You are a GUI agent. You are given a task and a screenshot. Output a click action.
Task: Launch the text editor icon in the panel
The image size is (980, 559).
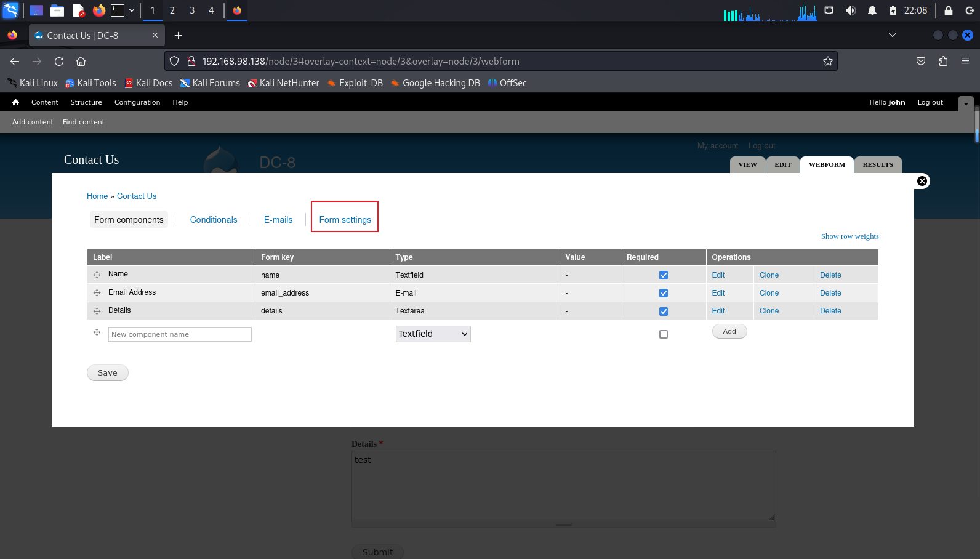78,10
